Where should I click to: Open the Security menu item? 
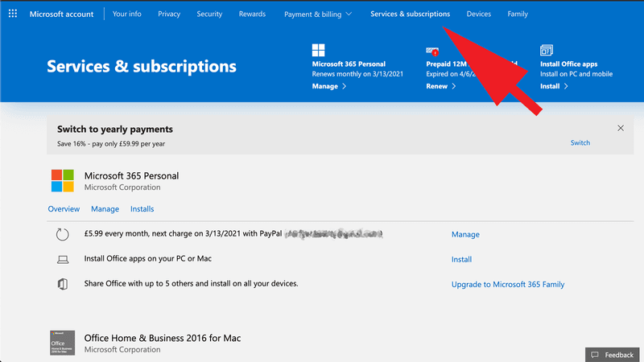click(209, 14)
